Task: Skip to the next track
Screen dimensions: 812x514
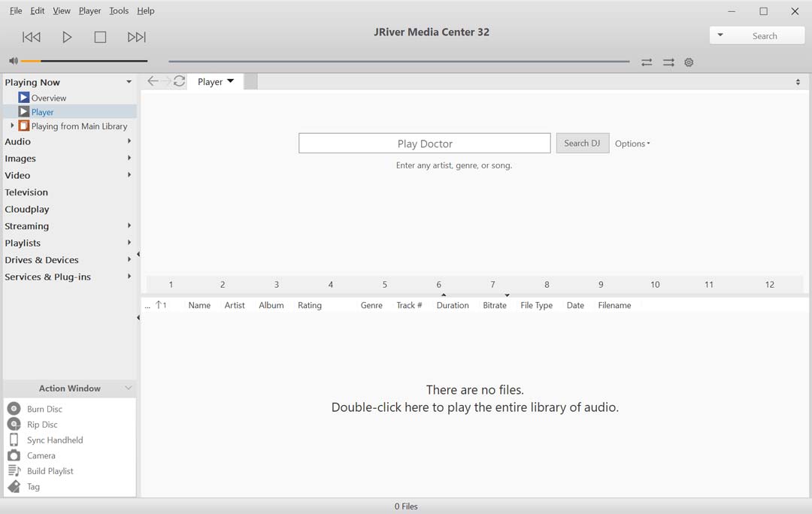Action: pos(137,37)
